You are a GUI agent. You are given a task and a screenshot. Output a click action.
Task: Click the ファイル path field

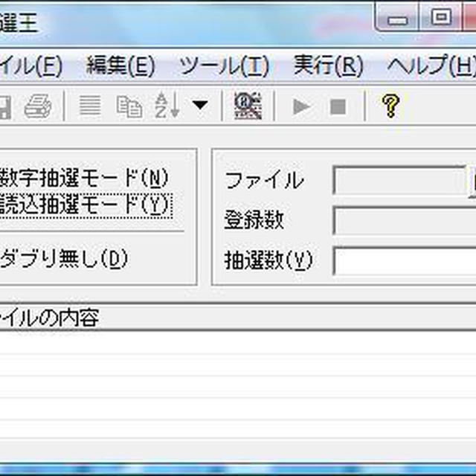click(400, 180)
